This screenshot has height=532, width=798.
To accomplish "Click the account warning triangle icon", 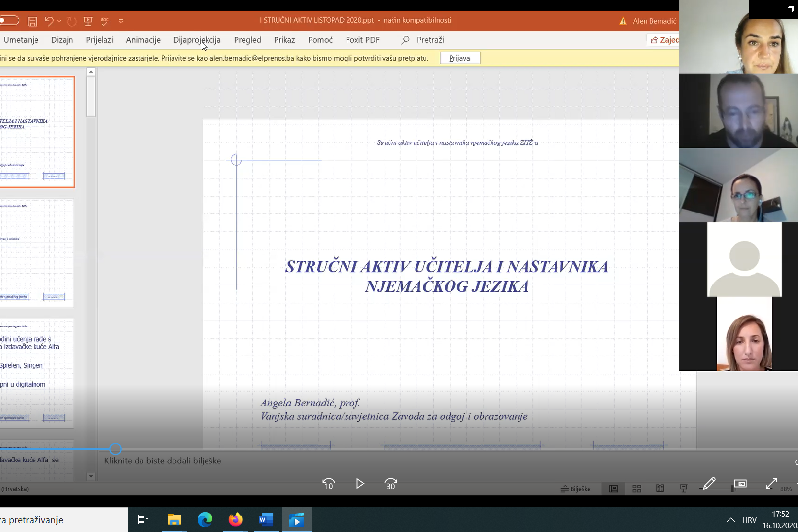I will tap(623, 21).
